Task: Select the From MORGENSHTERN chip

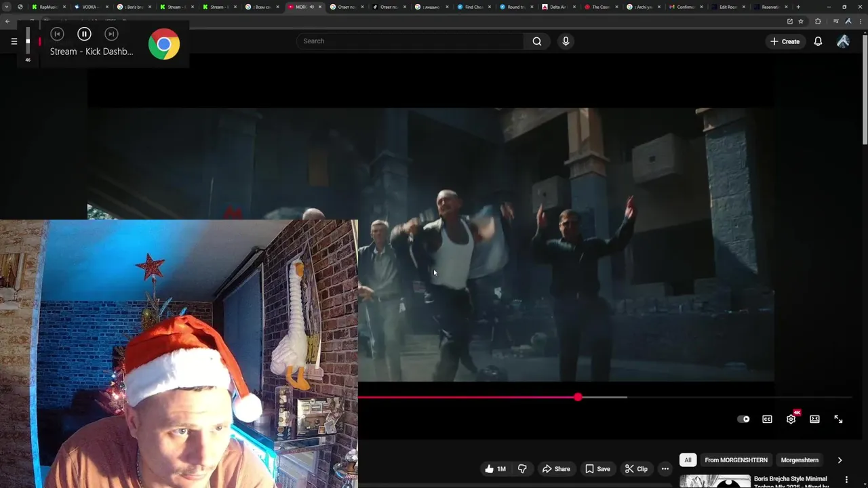Action: (736, 460)
